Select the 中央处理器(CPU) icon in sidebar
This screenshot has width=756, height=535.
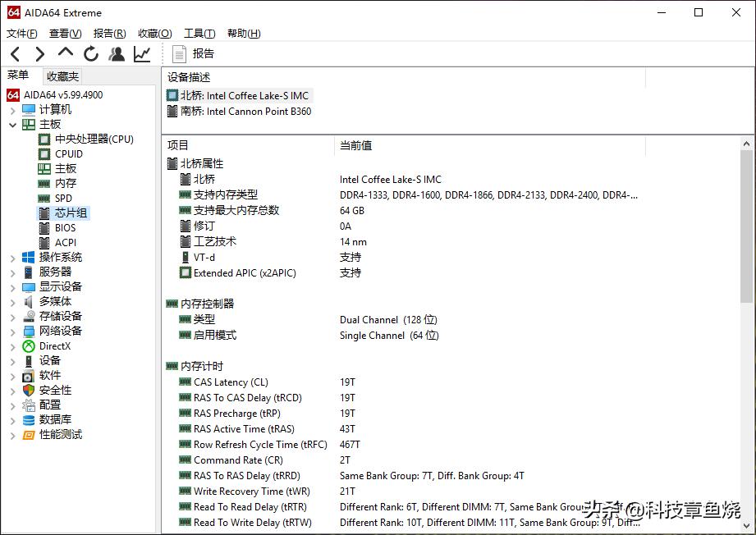point(44,139)
